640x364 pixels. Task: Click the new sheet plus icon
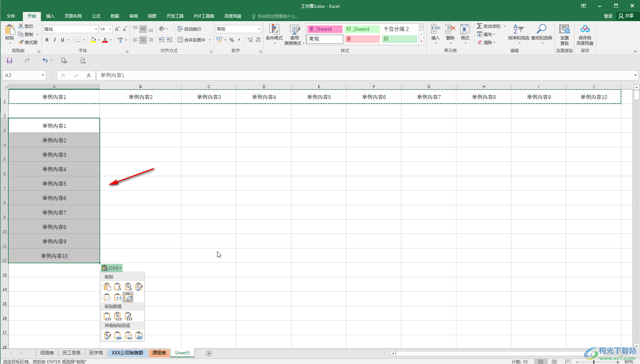coord(209,353)
